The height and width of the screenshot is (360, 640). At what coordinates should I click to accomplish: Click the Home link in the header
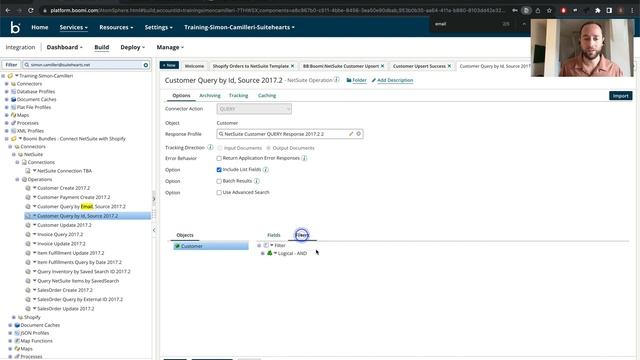click(x=40, y=27)
